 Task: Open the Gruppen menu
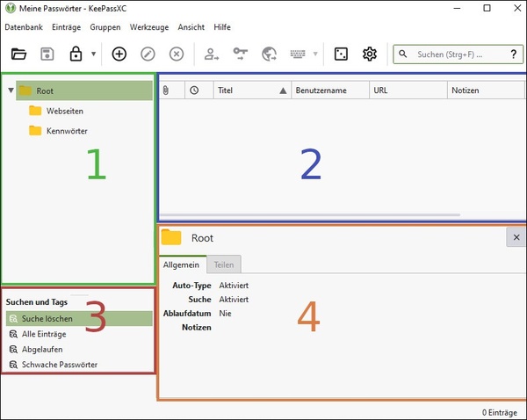coord(105,27)
